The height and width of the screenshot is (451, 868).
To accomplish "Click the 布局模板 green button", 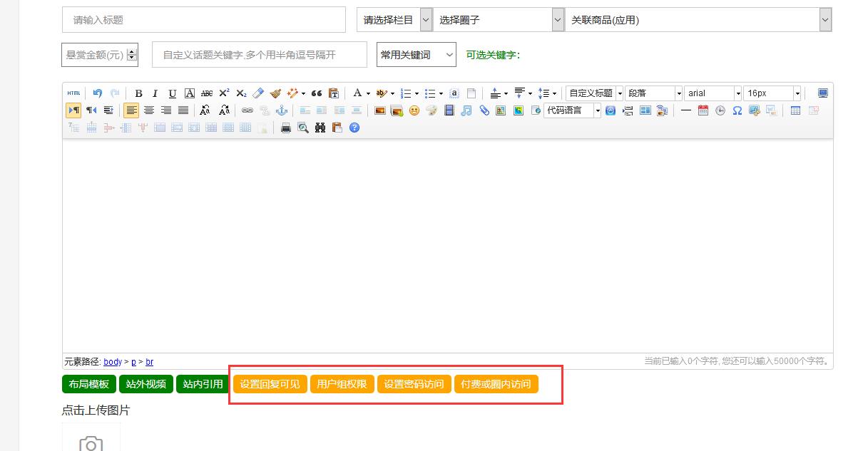I will pyautogui.click(x=89, y=384).
